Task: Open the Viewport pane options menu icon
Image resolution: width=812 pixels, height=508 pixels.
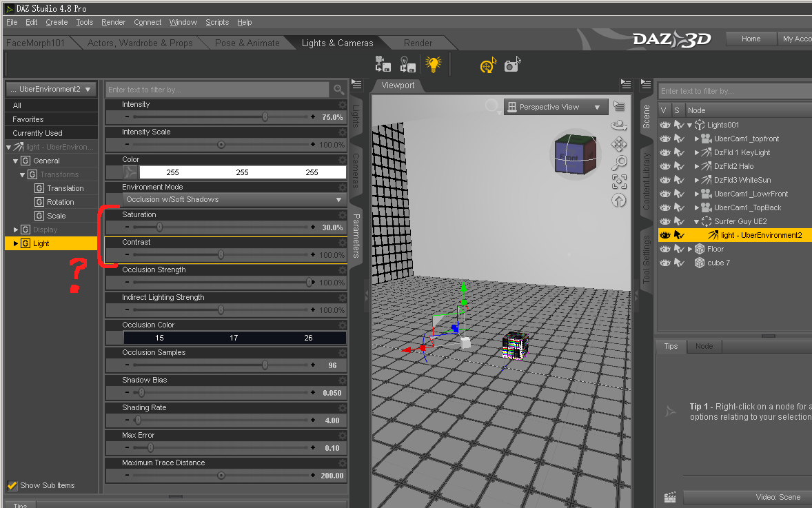Action: pos(626,84)
